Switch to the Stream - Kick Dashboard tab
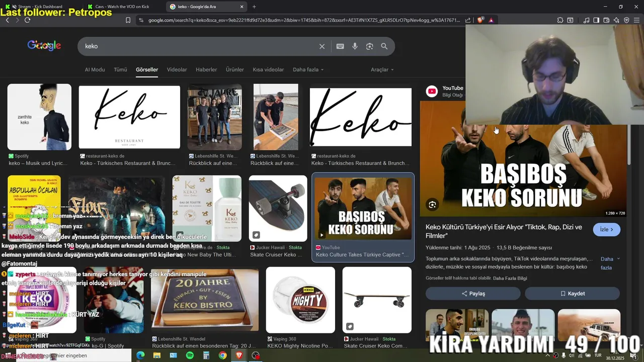 (x=40, y=7)
